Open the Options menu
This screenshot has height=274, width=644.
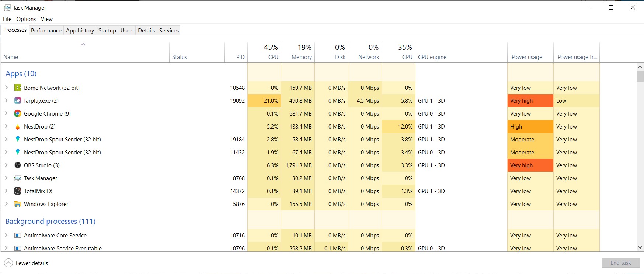(26, 19)
